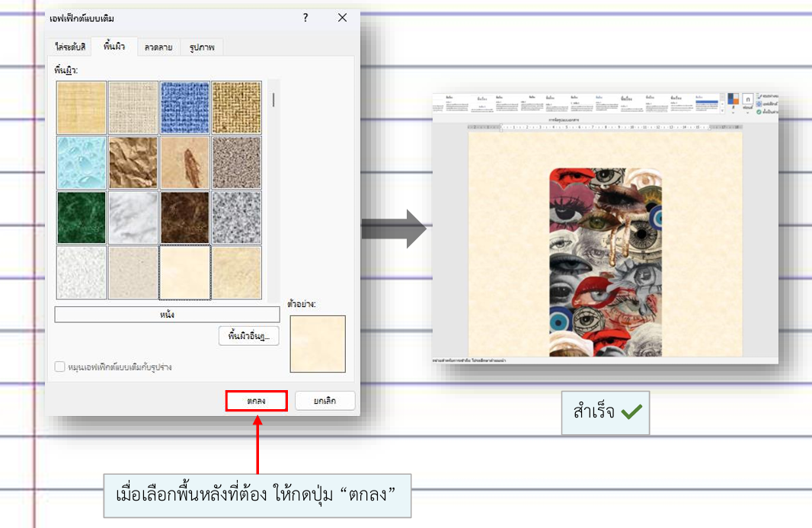Click the ยกเลิก cancel button

pyautogui.click(x=325, y=401)
